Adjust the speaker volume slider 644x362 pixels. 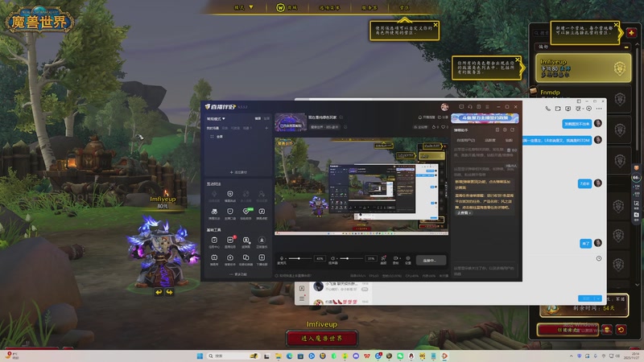(351, 258)
